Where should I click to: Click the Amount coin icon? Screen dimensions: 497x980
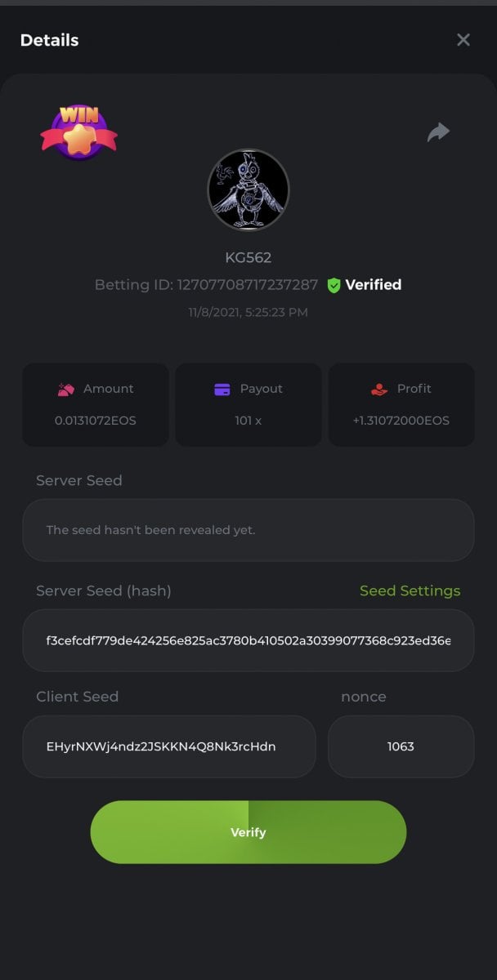pos(66,390)
